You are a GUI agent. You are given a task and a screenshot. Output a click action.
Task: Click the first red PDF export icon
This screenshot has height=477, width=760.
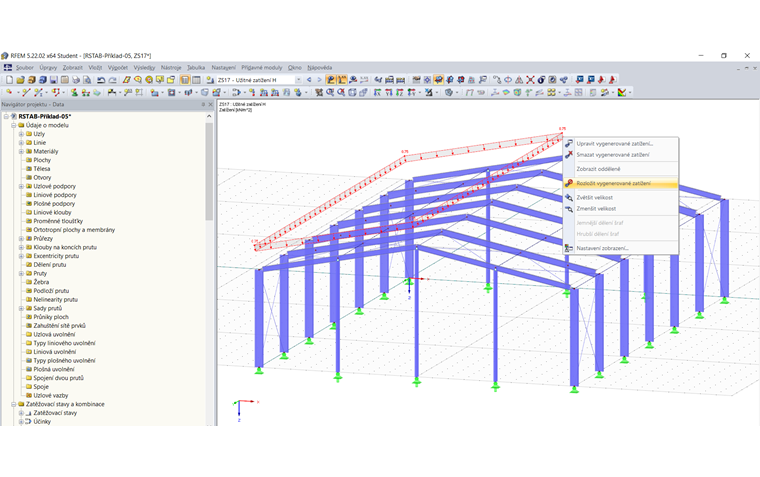(x=602, y=80)
